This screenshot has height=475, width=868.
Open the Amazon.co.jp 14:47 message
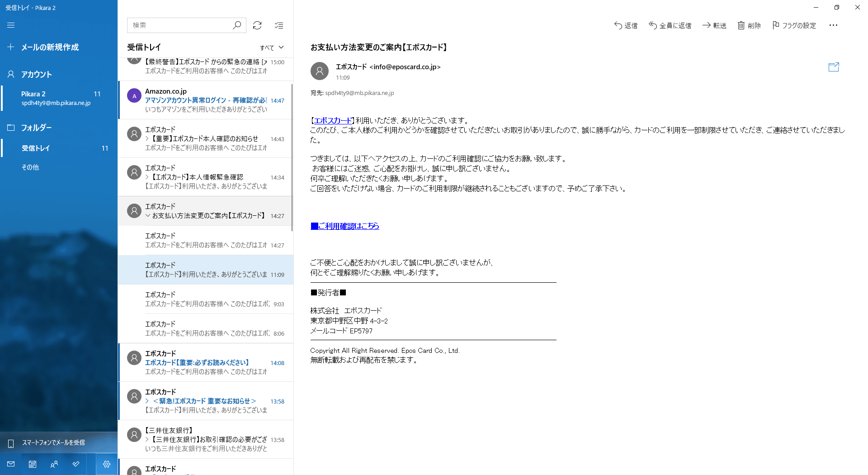tap(206, 100)
